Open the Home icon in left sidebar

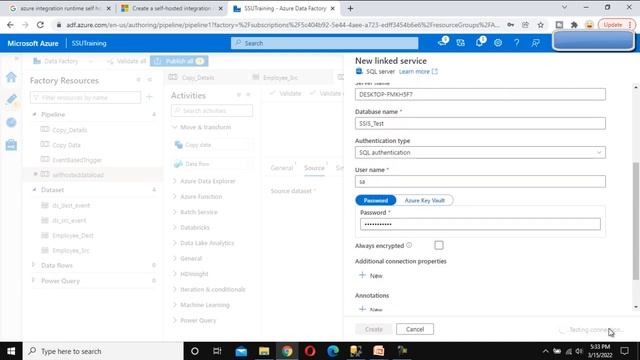(11, 77)
